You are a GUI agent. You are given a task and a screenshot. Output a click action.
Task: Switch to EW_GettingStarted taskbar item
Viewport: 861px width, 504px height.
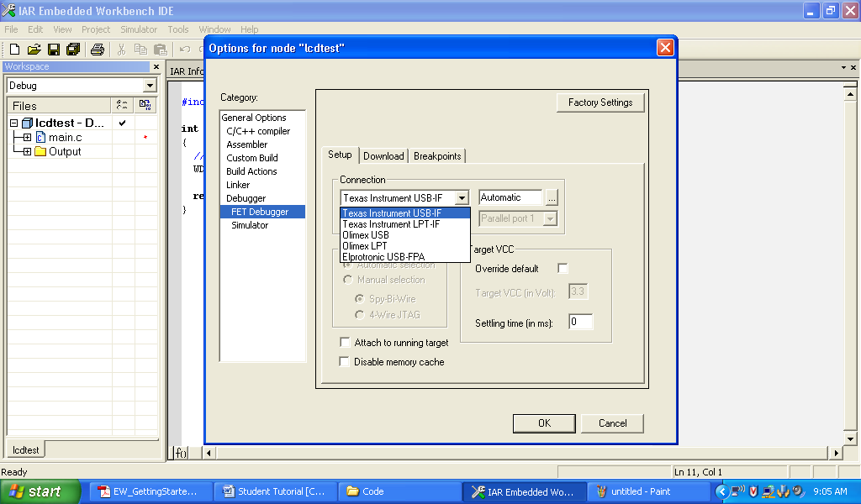[x=151, y=491]
